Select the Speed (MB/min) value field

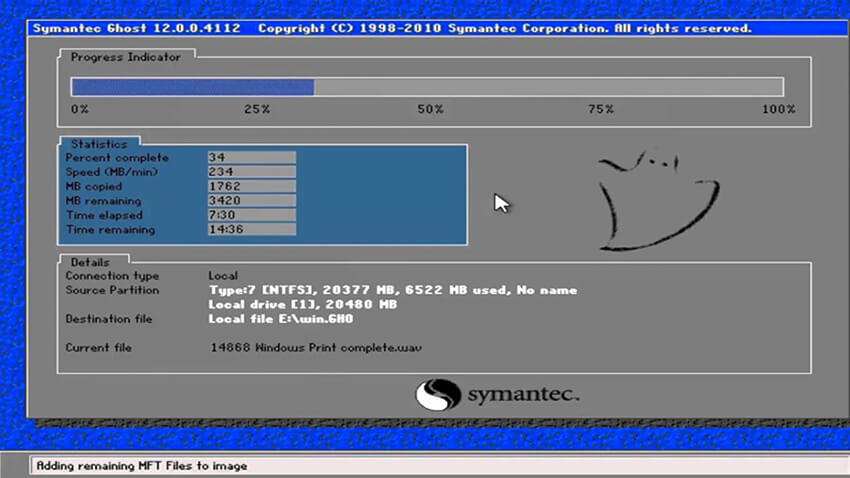point(251,172)
